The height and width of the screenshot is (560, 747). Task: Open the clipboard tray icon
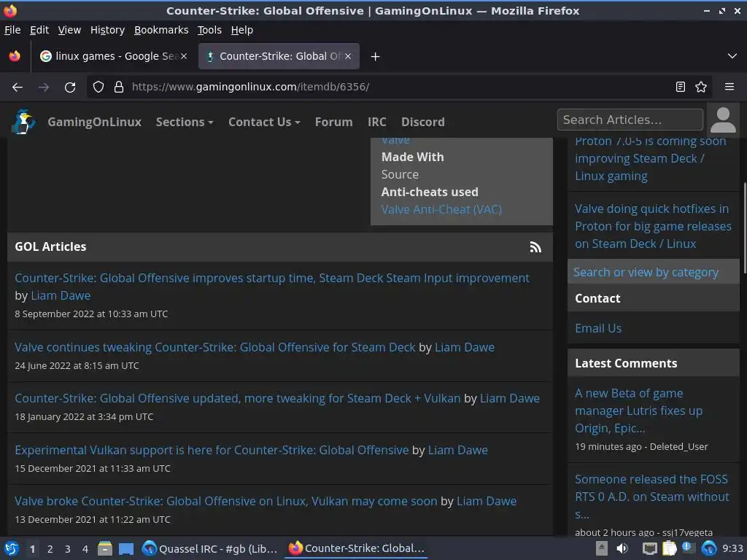670,548
